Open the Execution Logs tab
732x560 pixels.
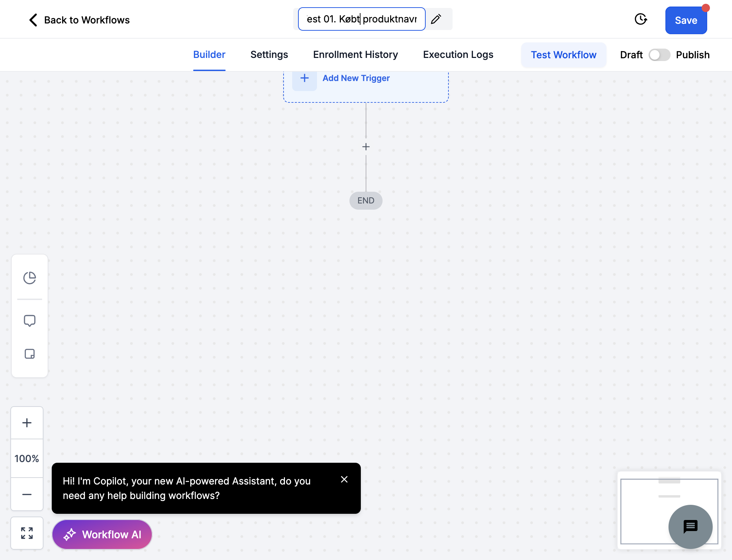pos(458,54)
